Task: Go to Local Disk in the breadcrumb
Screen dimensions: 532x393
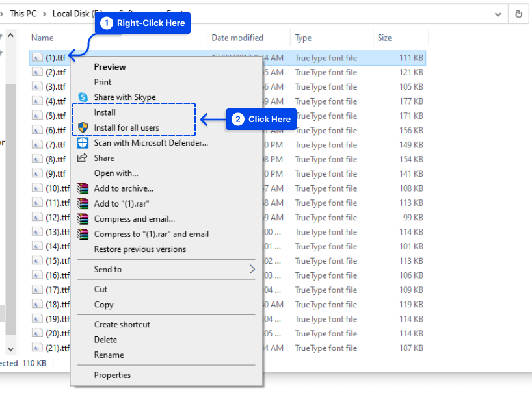Action: (73, 14)
